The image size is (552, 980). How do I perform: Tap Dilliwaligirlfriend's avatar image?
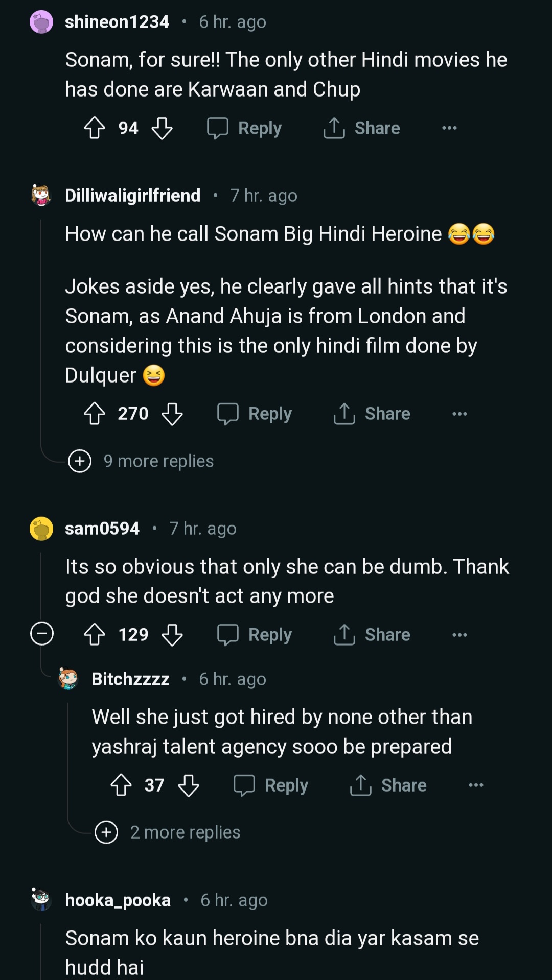(41, 196)
